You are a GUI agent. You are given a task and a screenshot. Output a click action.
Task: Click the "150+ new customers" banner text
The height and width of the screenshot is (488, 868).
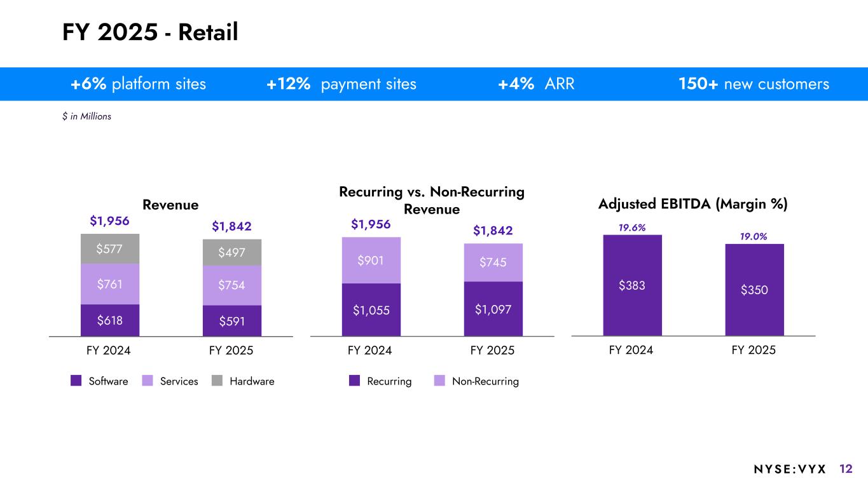click(x=754, y=84)
